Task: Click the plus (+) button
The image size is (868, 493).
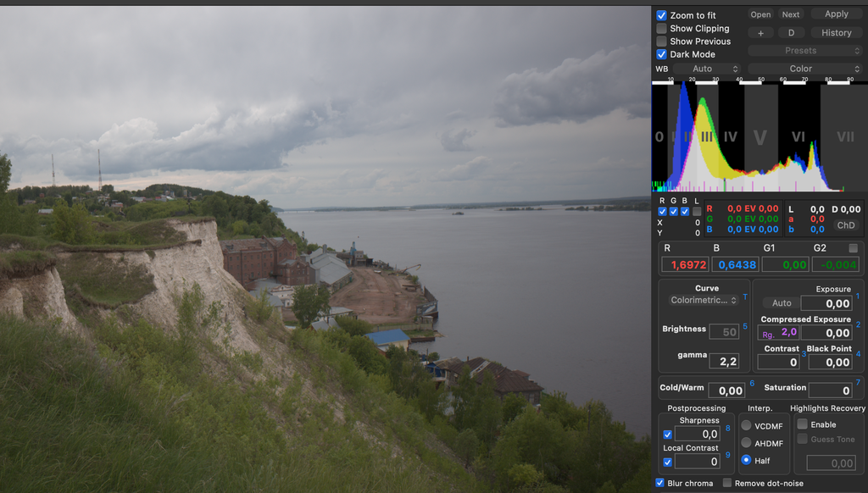Action: coord(760,33)
